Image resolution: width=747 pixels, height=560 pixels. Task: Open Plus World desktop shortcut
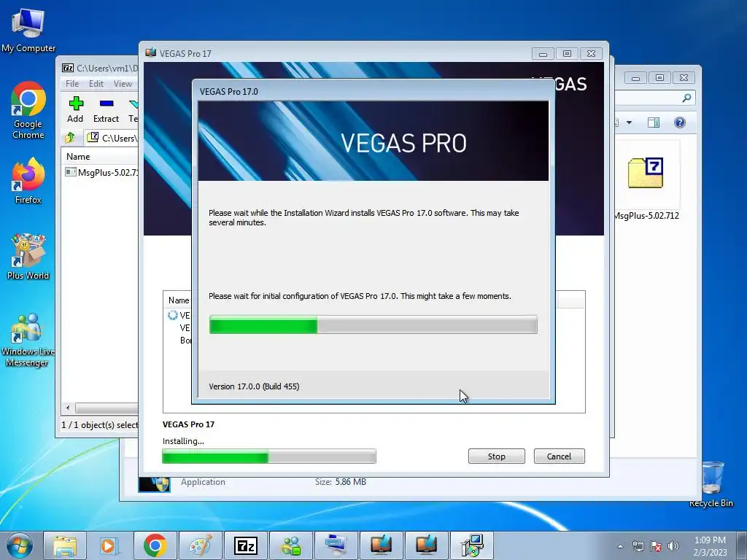click(x=28, y=257)
